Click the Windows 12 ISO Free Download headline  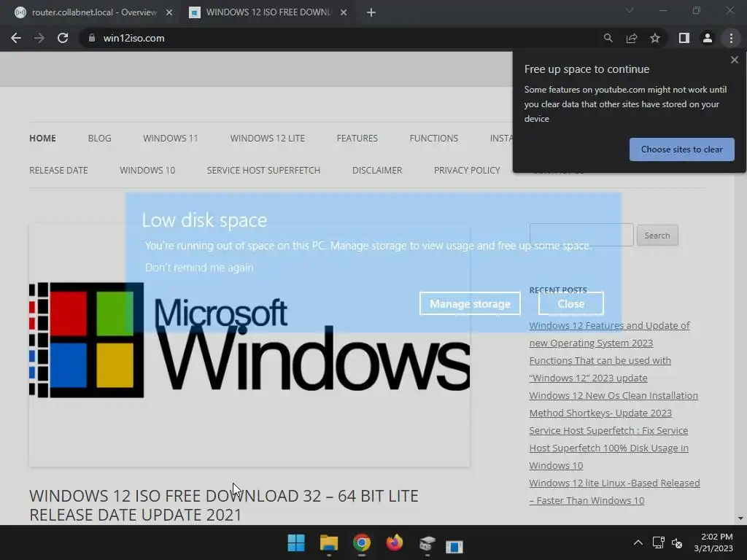tap(224, 505)
